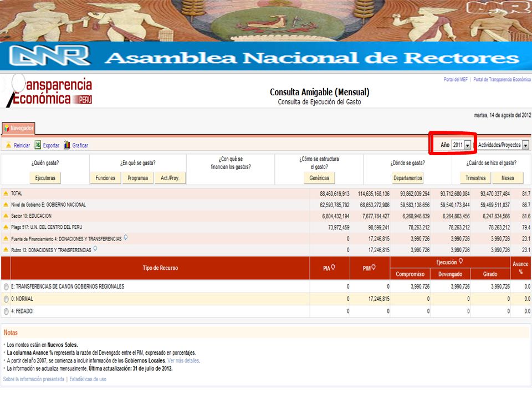Click the 'Notas' heading
This screenshot has height=399, width=532.
tap(11, 332)
